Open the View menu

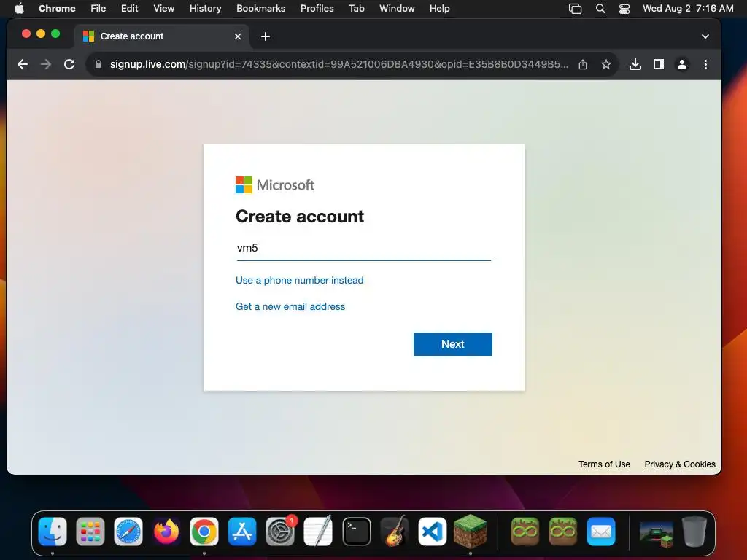click(x=164, y=9)
